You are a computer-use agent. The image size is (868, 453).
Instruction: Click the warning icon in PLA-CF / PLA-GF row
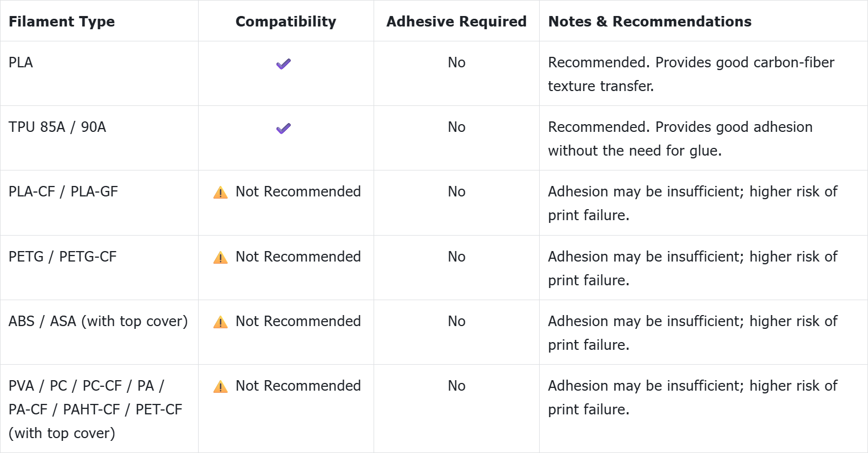[x=220, y=193]
